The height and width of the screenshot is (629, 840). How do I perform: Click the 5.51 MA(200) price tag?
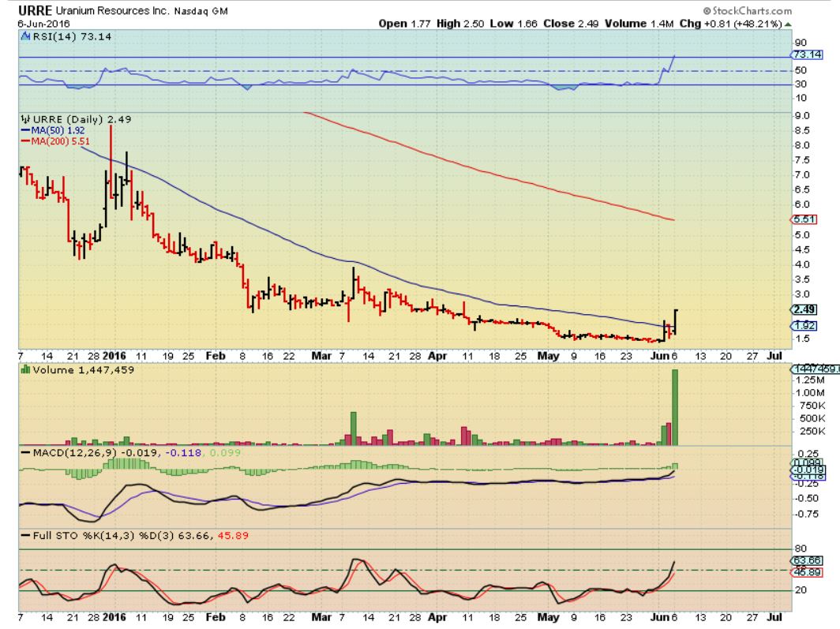[x=804, y=219]
